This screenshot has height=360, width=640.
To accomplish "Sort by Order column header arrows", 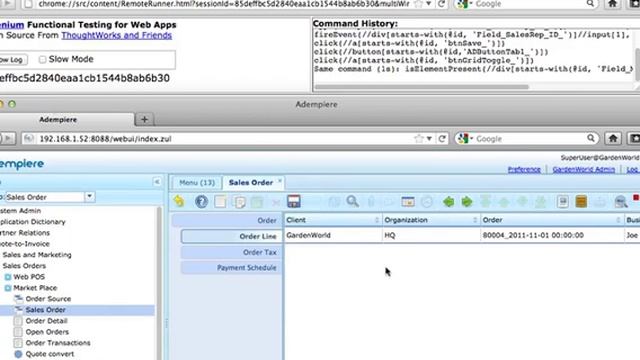I will coord(618,220).
